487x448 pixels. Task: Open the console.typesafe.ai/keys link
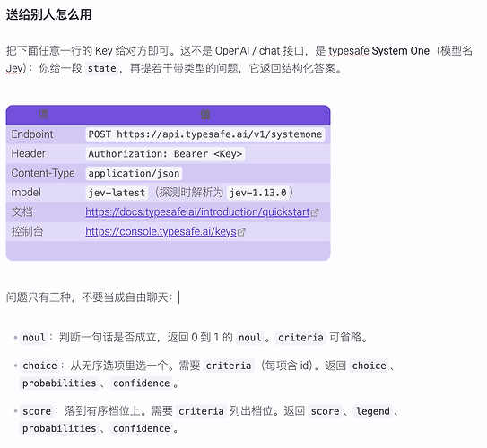pyautogui.click(x=161, y=232)
